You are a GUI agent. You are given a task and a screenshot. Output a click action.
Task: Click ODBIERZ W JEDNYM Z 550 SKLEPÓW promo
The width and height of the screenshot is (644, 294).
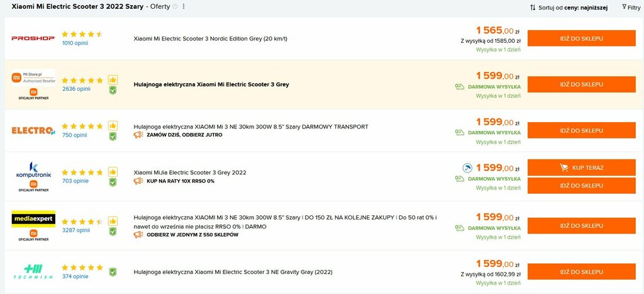point(192,235)
